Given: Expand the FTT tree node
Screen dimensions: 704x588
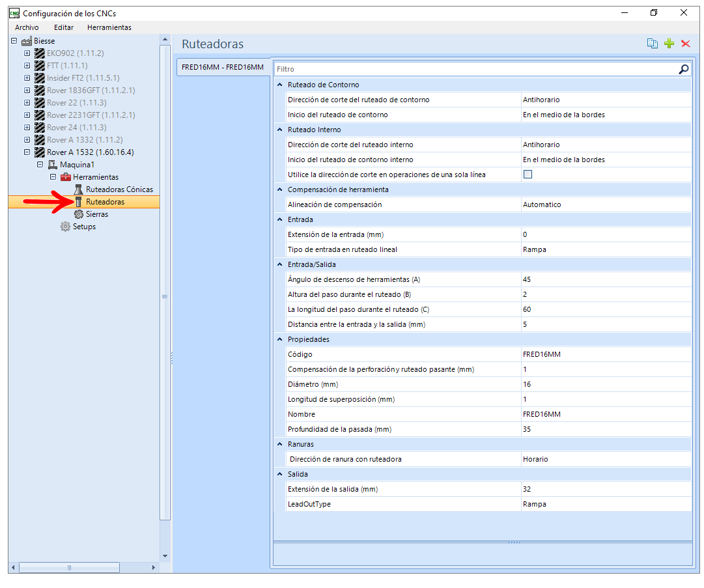Looking at the screenshot, I should 27,66.
